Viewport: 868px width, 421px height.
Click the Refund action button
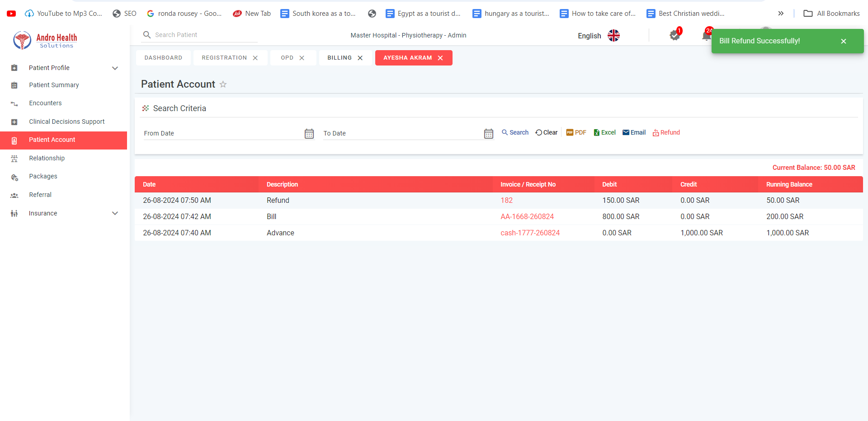[666, 132]
